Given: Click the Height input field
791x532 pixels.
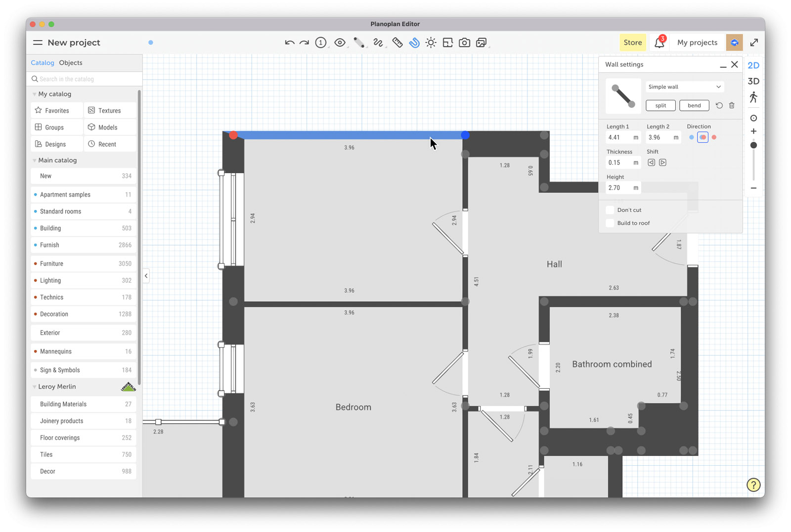Looking at the screenshot, I should click(623, 188).
